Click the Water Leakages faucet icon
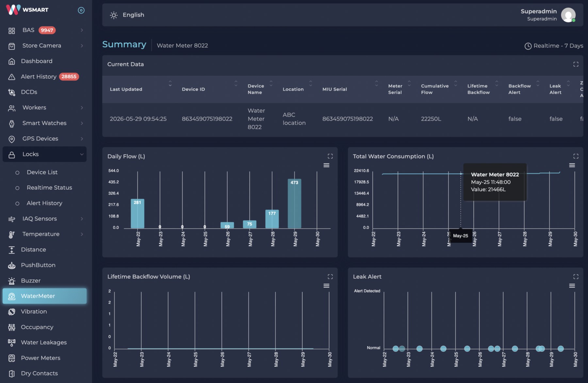 pyautogui.click(x=12, y=342)
